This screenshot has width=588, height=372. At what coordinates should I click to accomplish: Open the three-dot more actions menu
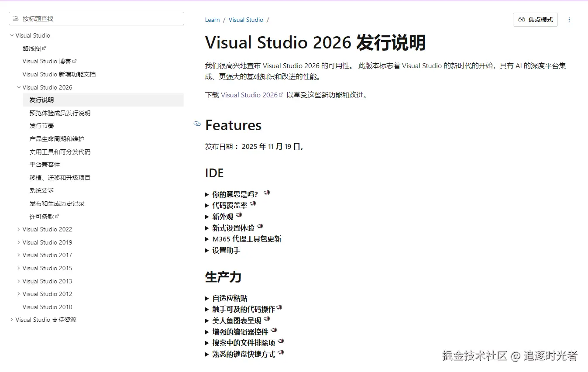coord(569,20)
